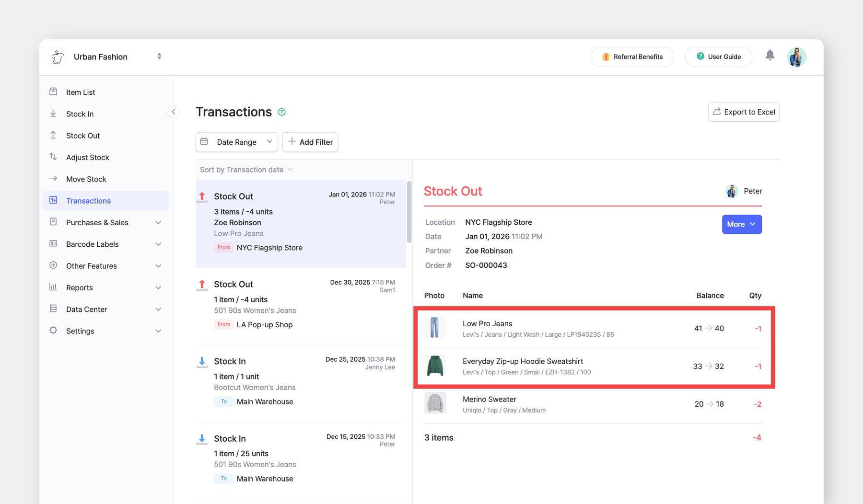863x504 pixels.
Task: Open the Sort by Transaction date dropdown
Action: 245,169
